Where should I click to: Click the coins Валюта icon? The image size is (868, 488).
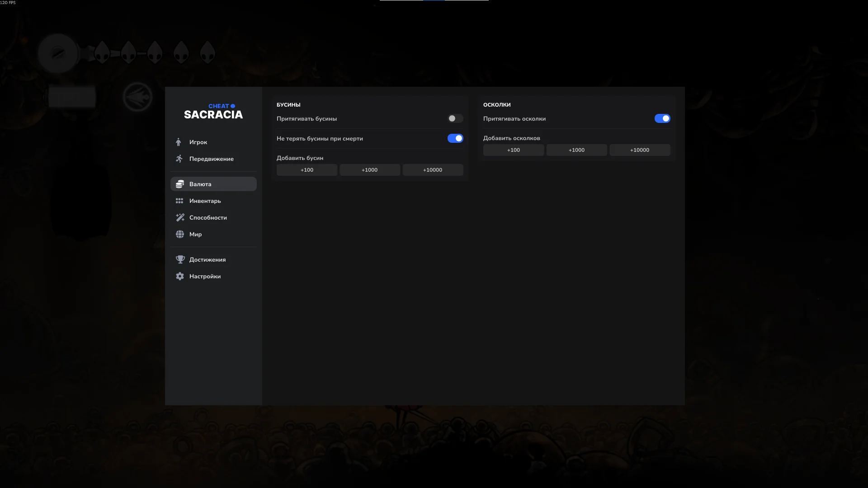(180, 184)
